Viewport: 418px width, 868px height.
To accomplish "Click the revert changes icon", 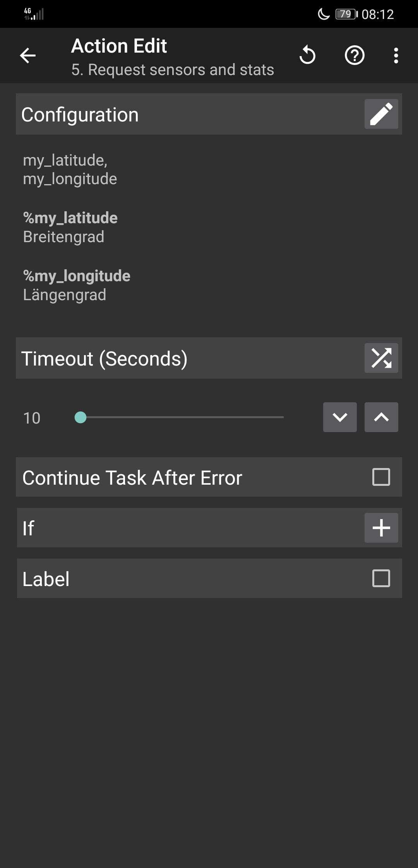I will (308, 55).
